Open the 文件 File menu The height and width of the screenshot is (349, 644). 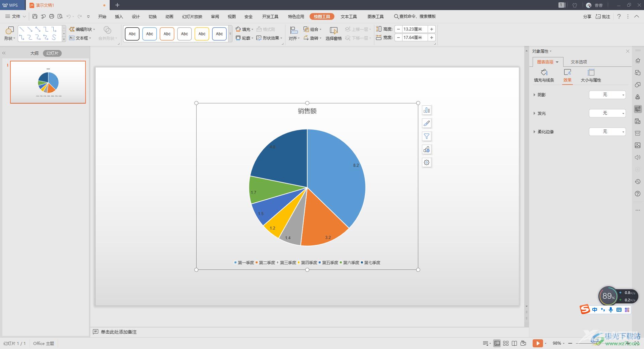click(x=16, y=16)
